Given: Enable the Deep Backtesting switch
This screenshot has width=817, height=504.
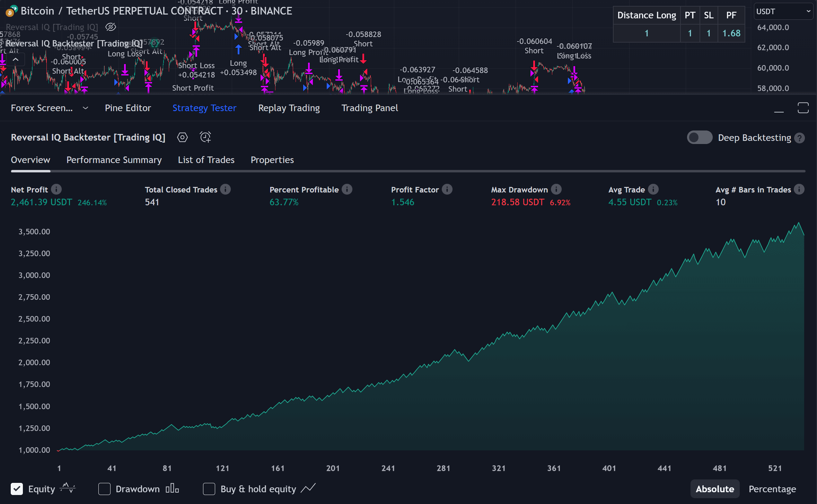Looking at the screenshot, I should coord(700,137).
